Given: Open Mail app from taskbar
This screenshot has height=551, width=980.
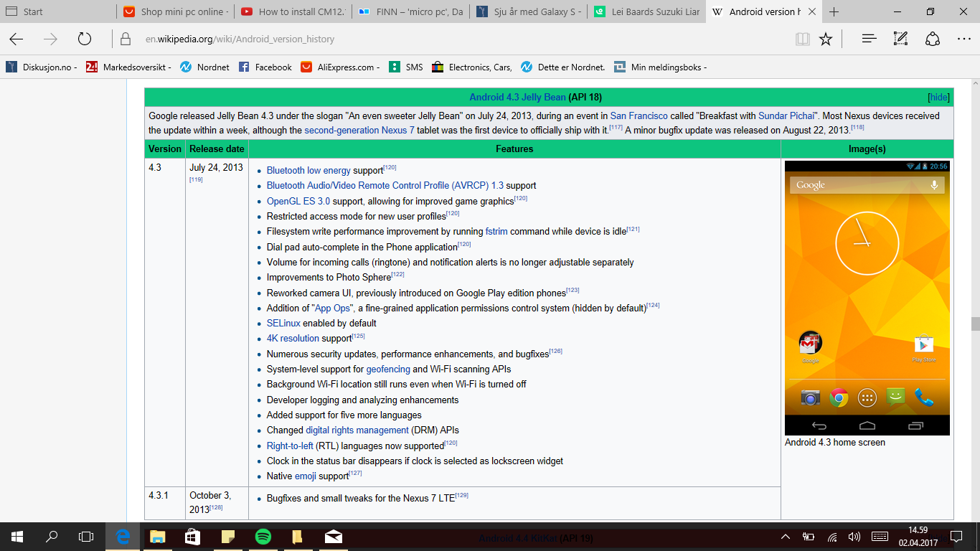Looking at the screenshot, I should pyautogui.click(x=333, y=536).
